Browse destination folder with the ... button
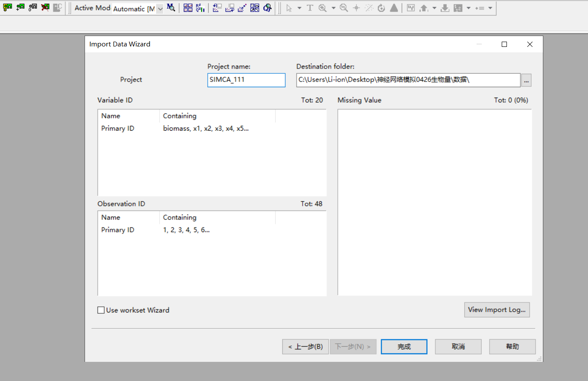 (x=526, y=80)
